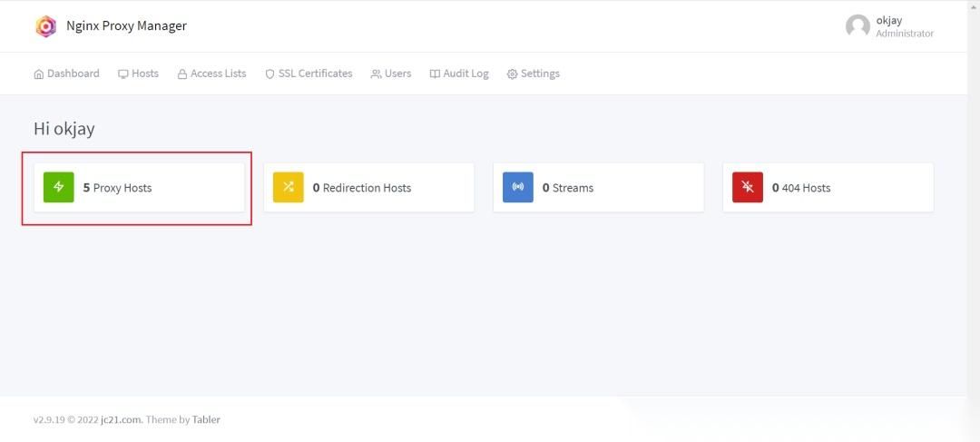The width and height of the screenshot is (980, 442).
Task: Click the green Proxy Hosts lightning icon
Action: point(59,187)
